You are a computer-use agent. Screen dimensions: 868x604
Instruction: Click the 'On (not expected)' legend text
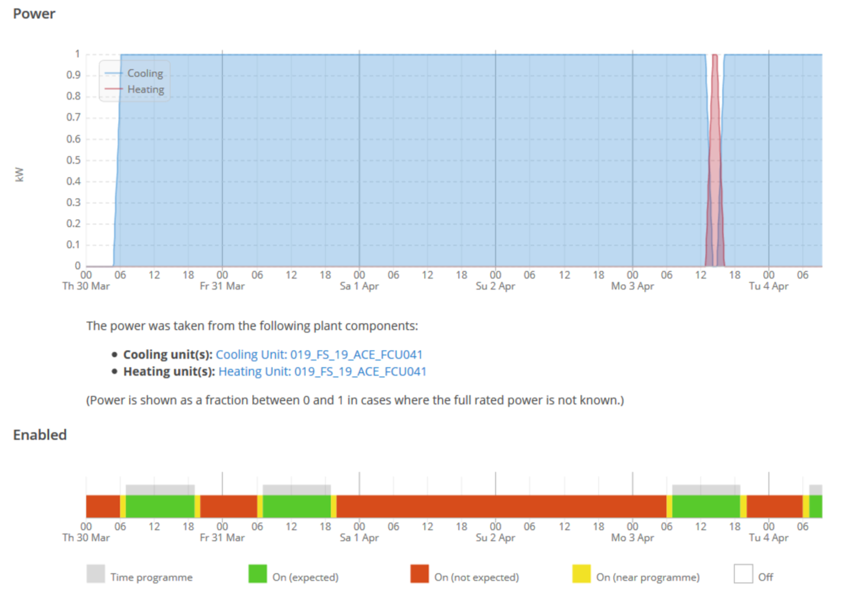pyautogui.click(x=477, y=577)
